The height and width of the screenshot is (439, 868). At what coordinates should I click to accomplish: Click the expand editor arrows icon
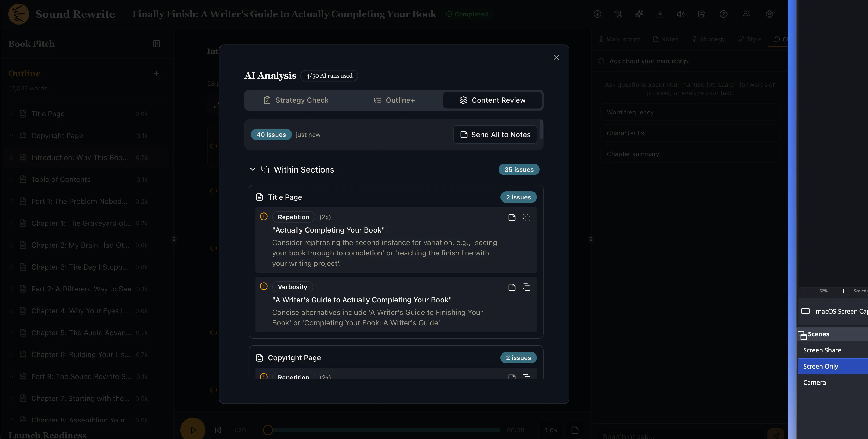216,106
